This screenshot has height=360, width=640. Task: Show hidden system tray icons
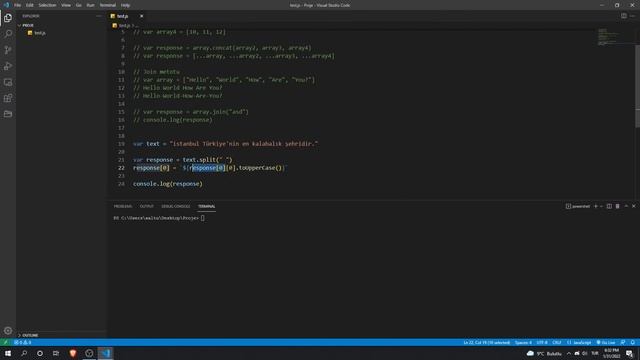[569, 353]
